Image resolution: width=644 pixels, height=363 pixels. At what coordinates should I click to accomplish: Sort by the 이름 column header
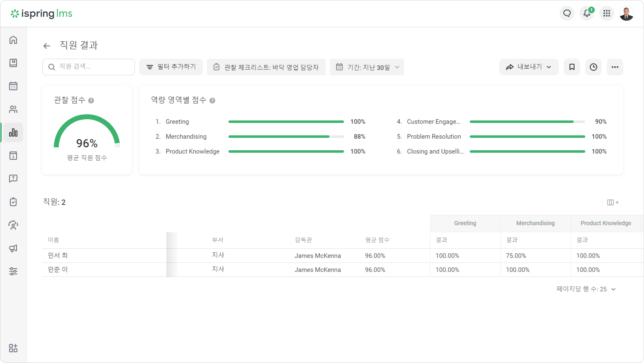tap(53, 240)
